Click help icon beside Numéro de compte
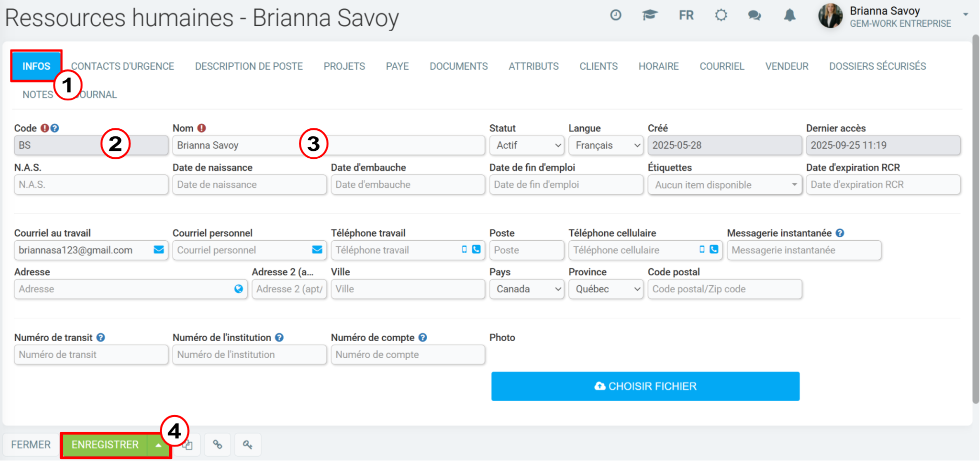Viewport: 980px width, 461px height. pyautogui.click(x=422, y=338)
